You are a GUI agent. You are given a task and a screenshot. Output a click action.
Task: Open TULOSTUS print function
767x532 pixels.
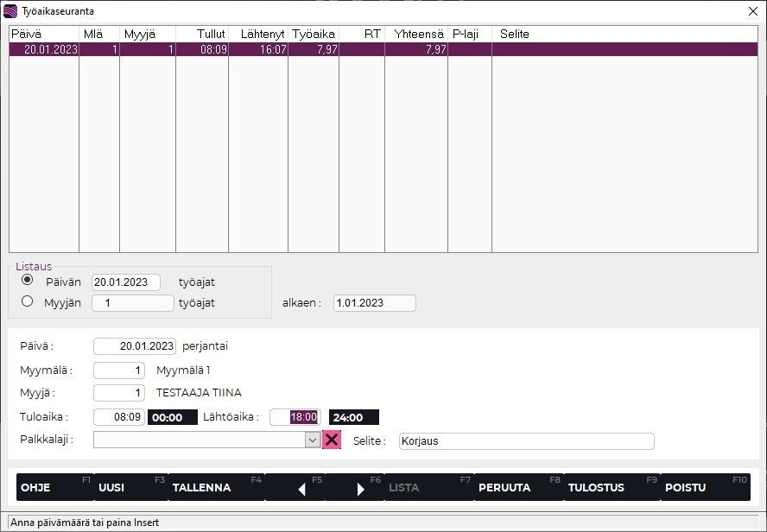coord(606,487)
